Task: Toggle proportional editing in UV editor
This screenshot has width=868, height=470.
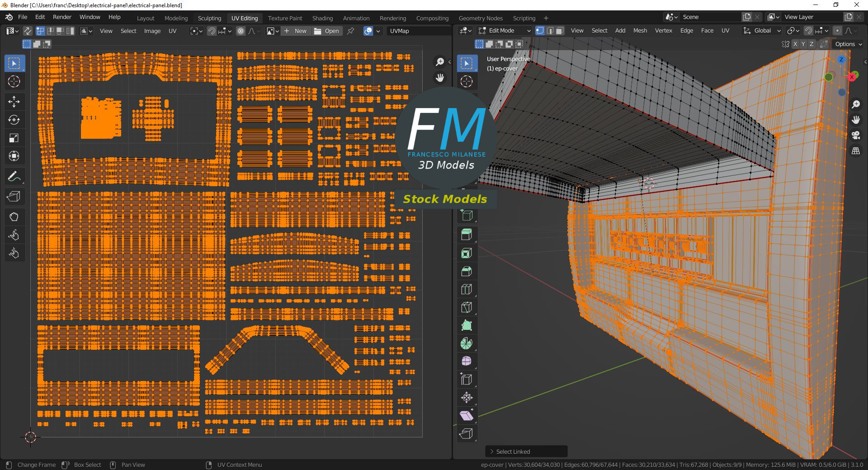Action: point(241,31)
